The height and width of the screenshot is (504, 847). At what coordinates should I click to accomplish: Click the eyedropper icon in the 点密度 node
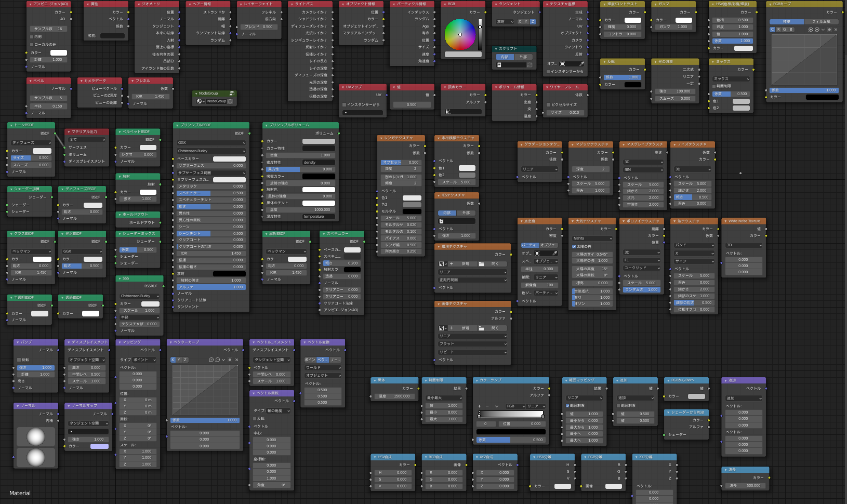(x=555, y=254)
